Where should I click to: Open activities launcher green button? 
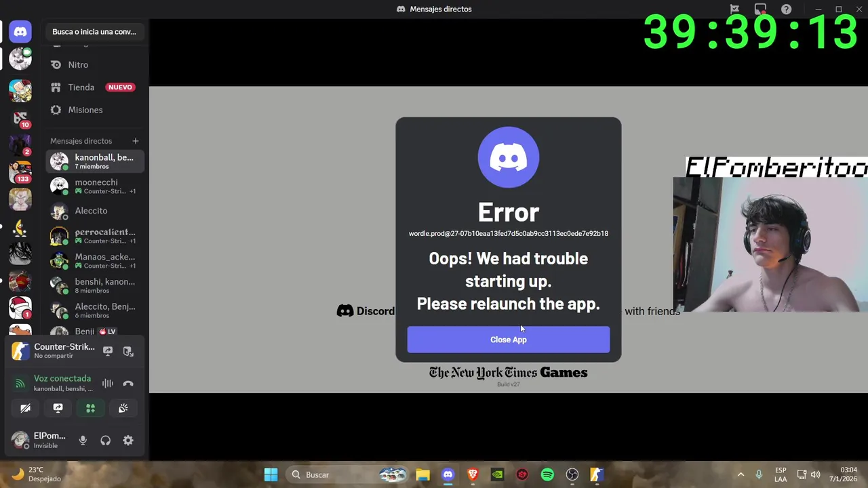[x=90, y=408]
